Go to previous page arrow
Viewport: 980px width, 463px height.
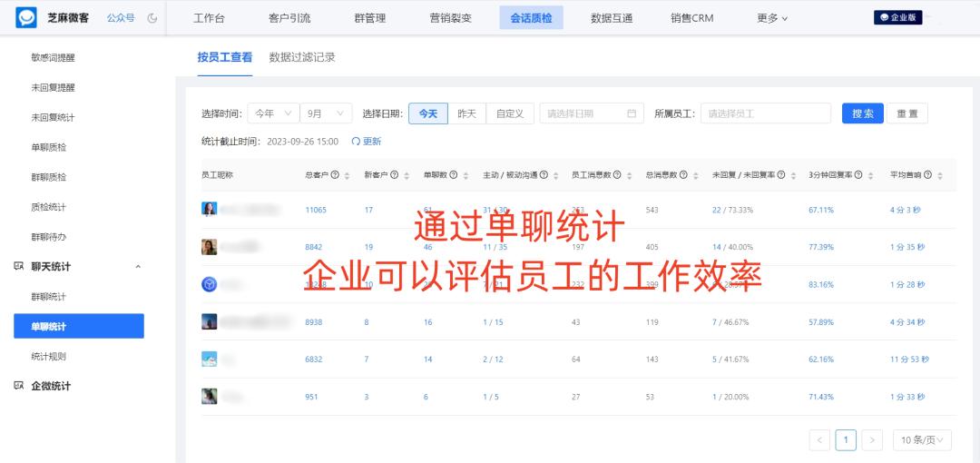click(x=819, y=439)
